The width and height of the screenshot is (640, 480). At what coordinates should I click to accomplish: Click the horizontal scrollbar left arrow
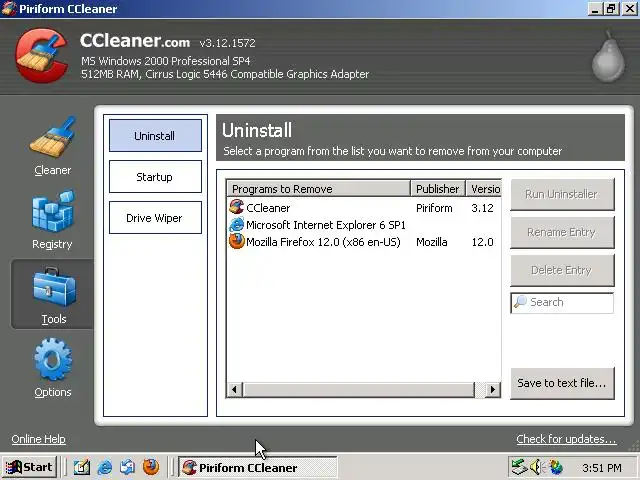click(234, 389)
